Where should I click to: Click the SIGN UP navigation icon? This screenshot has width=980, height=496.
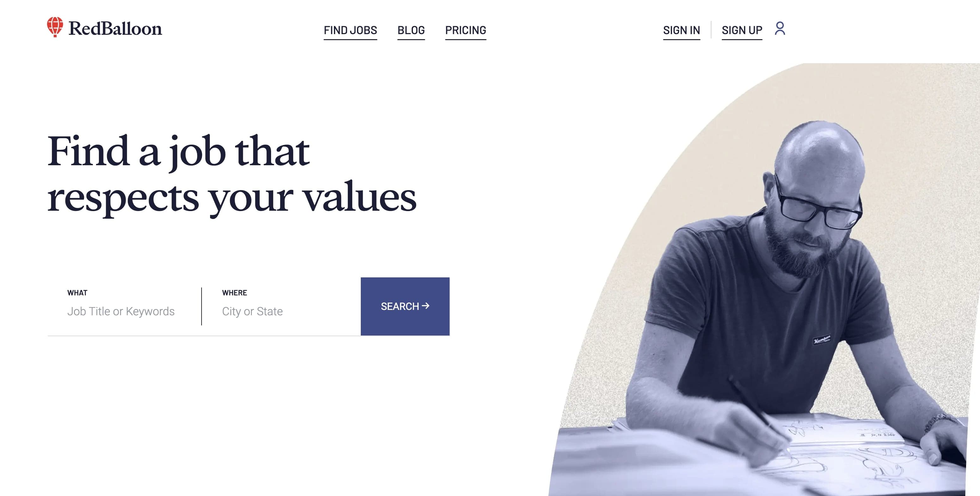(779, 28)
